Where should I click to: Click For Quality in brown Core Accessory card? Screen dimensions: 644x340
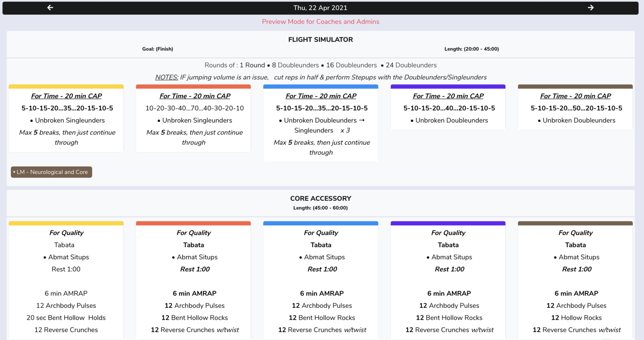576,233
